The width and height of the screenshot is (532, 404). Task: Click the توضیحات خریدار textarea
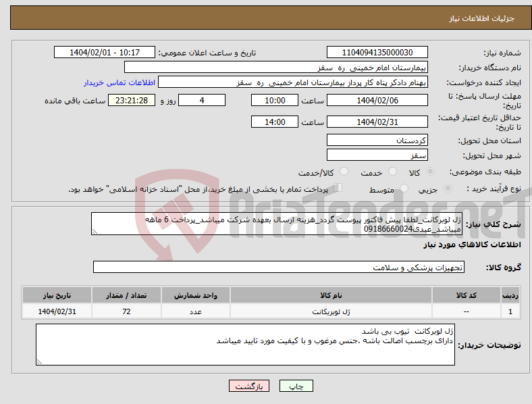click(245, 345)
